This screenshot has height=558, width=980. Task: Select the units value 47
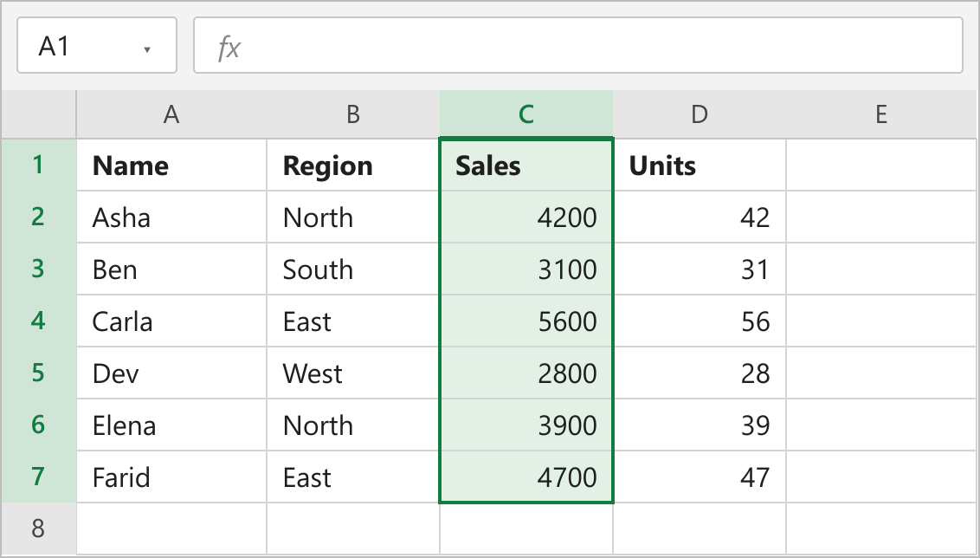coord(700,476)
